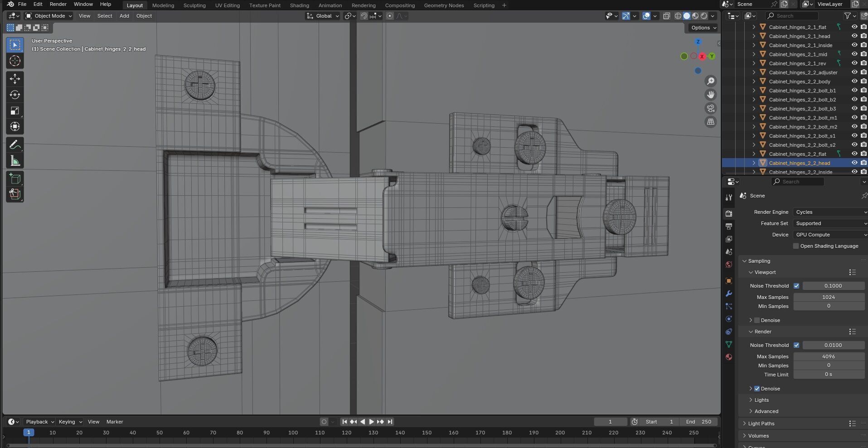The image size is (868, 448).
Task: Open the Tool properties tab
Action: (x=729, y=197)
